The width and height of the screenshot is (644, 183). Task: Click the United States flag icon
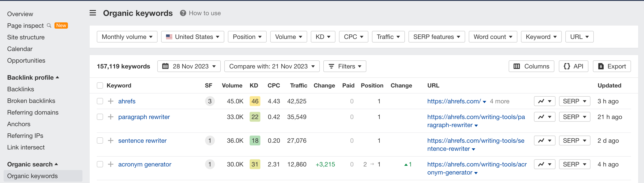click(169, 37)
